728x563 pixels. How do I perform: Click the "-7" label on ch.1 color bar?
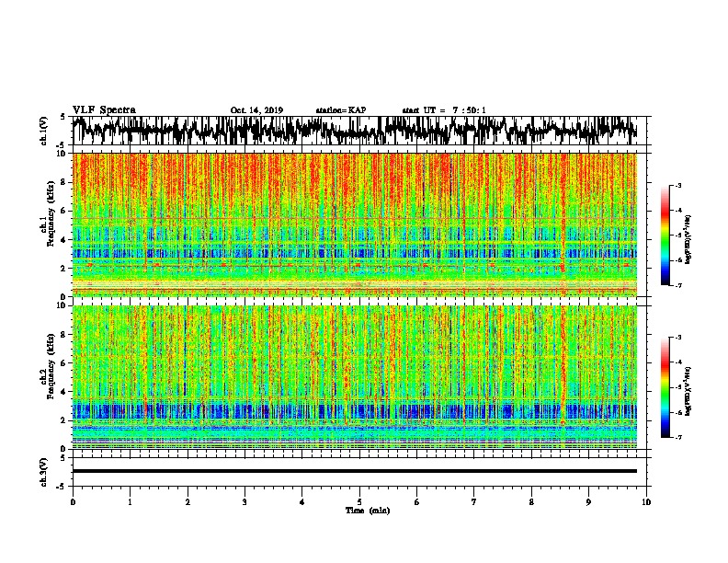tap(677, 285)
